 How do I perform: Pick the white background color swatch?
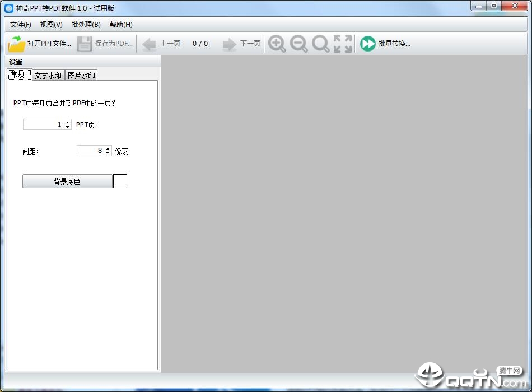(x=120, y=181)
